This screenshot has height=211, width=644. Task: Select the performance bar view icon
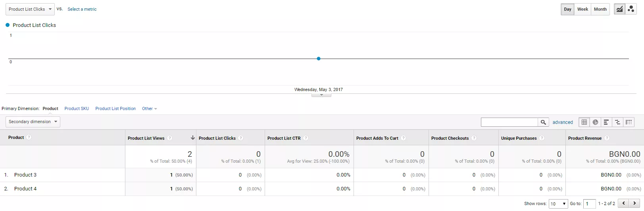click(x=606, y=122)
